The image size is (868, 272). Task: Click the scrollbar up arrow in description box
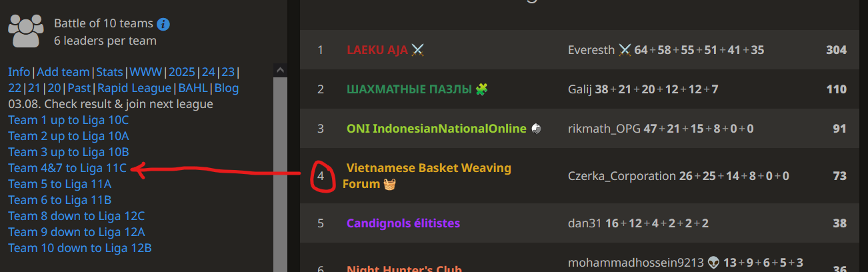pyautogui.click(x=281, y=69)
